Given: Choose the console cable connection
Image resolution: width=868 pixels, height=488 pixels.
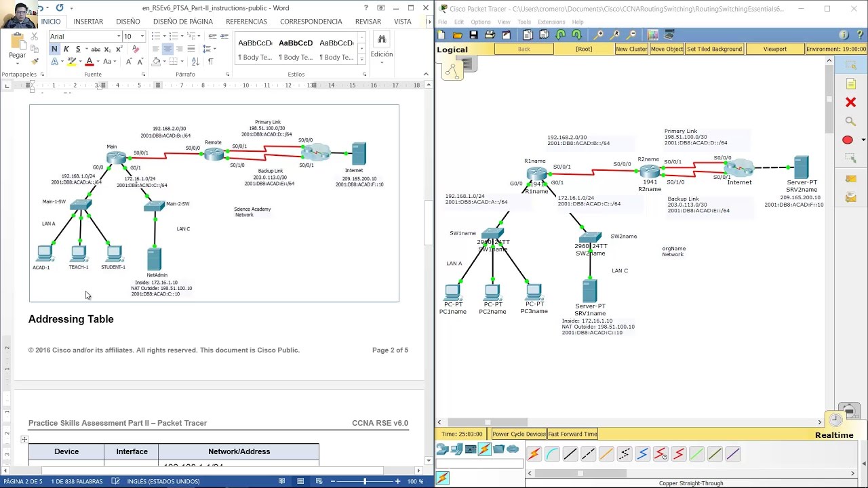Looking at the screenshot, I should tap(552, 453).
